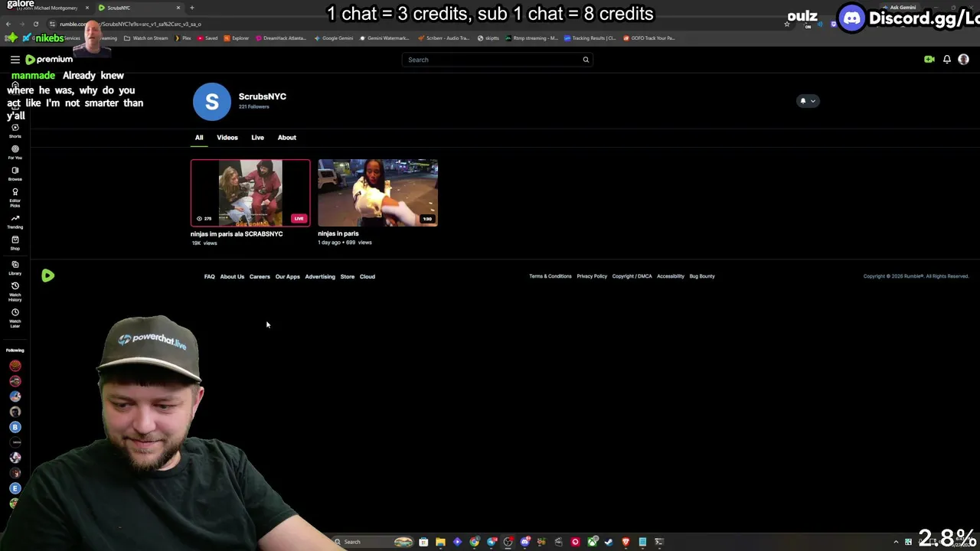Open Shorts in the sidebar
980x551 pixels.
(15, 131)
